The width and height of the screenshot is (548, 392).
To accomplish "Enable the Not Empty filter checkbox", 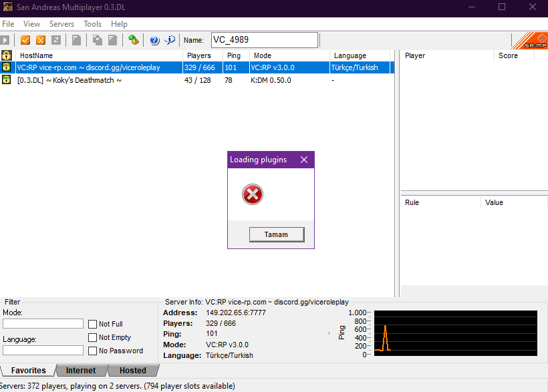I will pos(93,337).
